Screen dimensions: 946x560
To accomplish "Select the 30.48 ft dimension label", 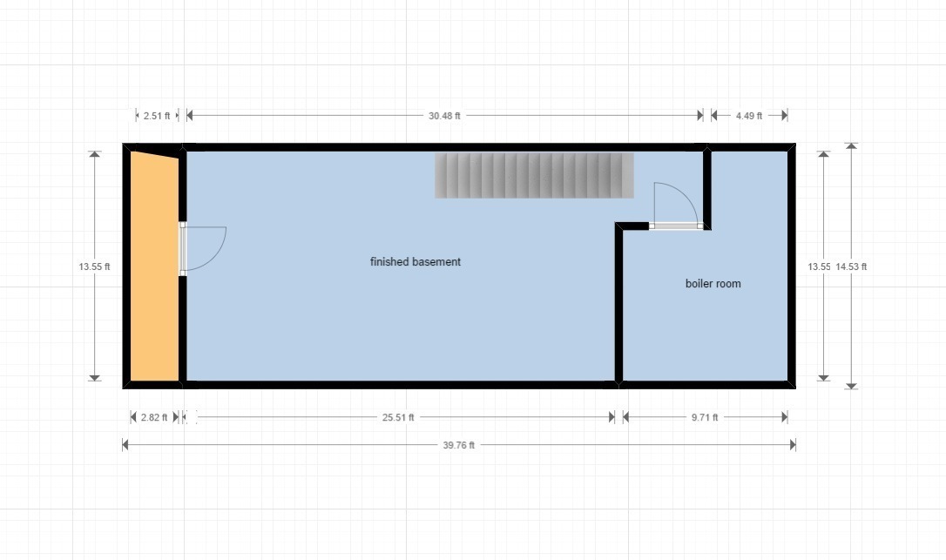I will point(444,115).
